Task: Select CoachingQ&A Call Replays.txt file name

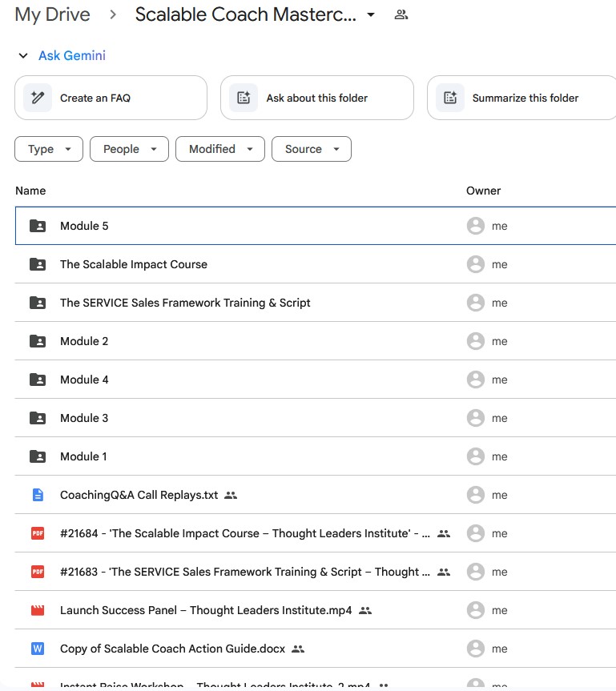Action: (x=139, y=495)
